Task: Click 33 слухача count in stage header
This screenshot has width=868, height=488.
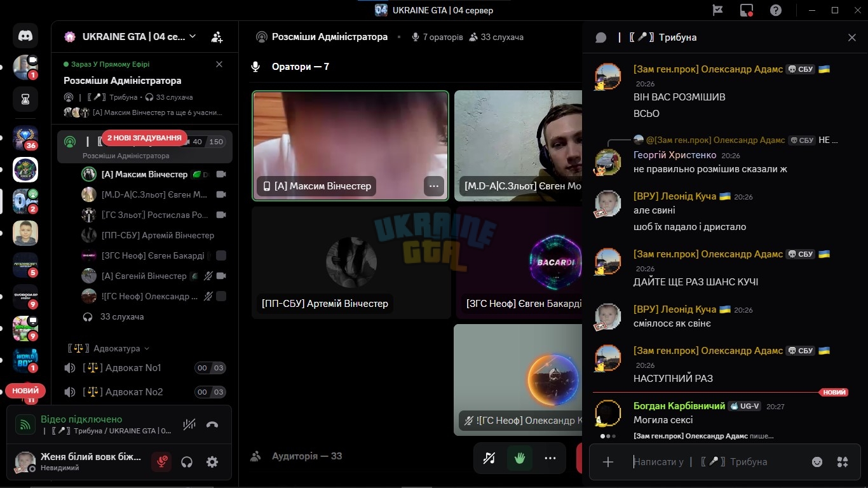Action: 496,37
